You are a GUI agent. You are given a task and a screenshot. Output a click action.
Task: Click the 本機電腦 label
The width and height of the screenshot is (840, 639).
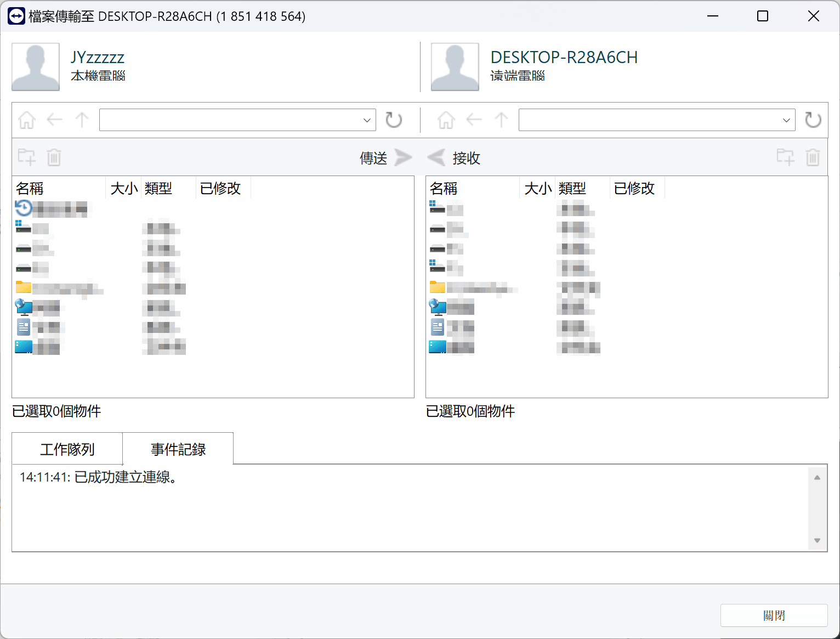tap(98, 76)
